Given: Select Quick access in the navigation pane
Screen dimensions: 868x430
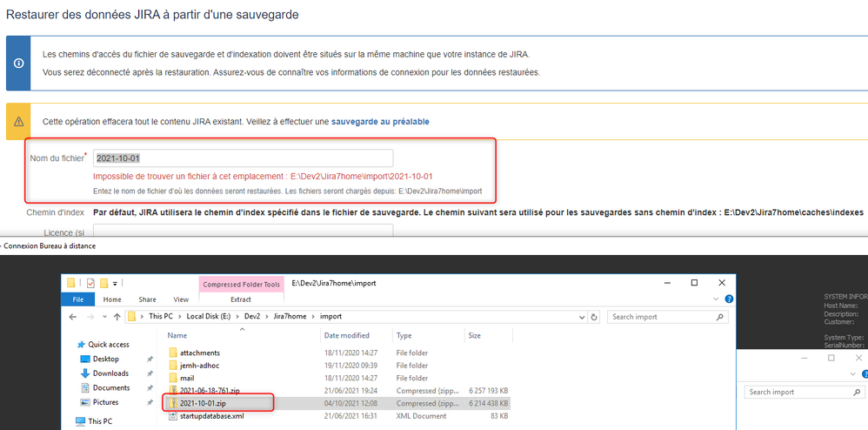Looking at the screenshot, I should 109,344.
